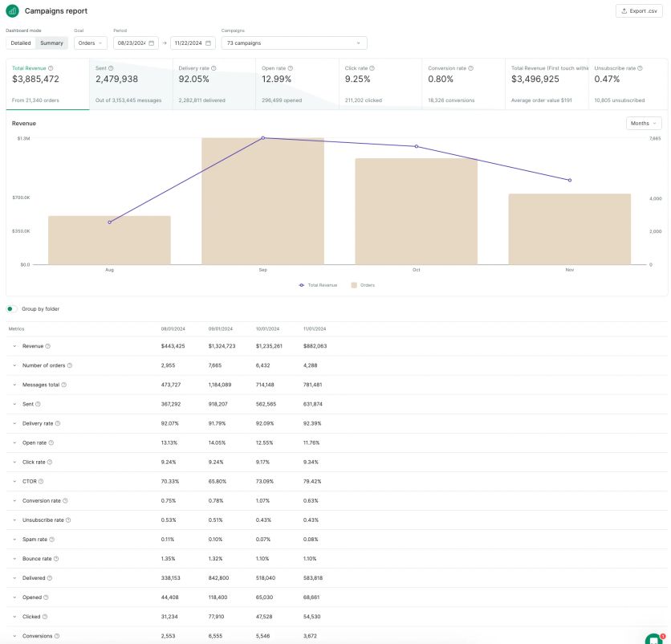Expand the Spam rate table row
This screenshot has width=671, height=644.
(x=14, y=540)
